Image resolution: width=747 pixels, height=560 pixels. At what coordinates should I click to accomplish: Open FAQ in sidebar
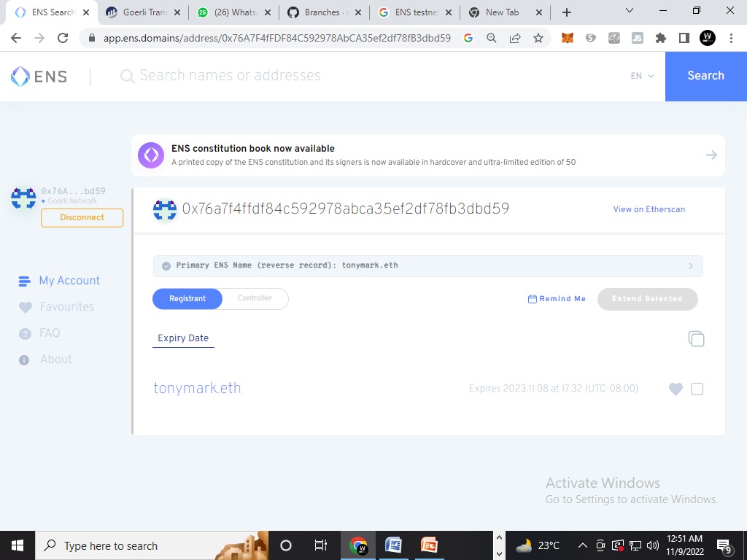tap(39, 332)
